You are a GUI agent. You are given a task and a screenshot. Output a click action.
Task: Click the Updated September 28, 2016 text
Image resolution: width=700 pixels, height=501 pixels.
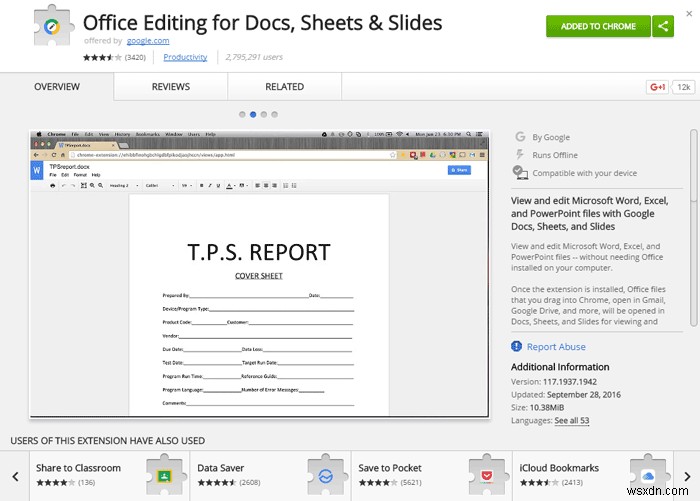[566, 395]
